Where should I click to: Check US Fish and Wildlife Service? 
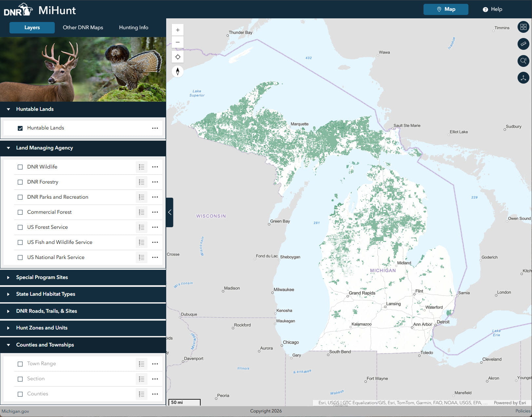pyautogui.click(x=20, y=242)
